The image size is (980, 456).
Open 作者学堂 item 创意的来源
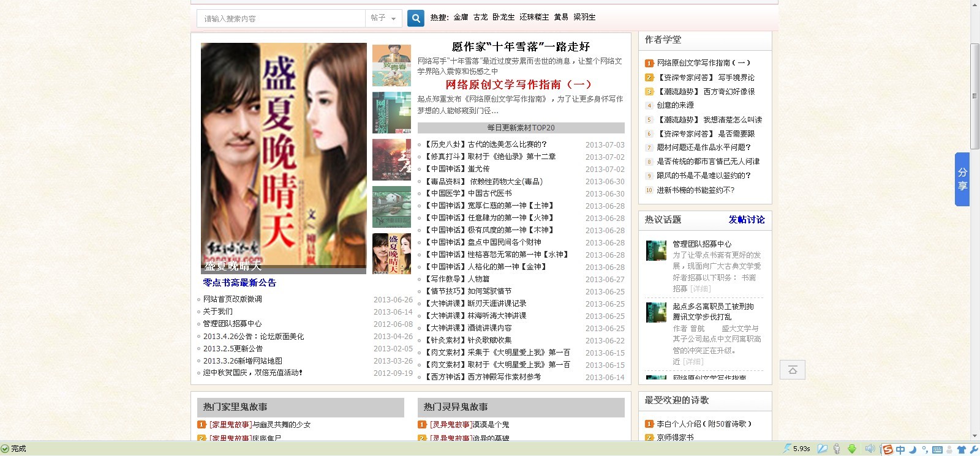(675, 105)
